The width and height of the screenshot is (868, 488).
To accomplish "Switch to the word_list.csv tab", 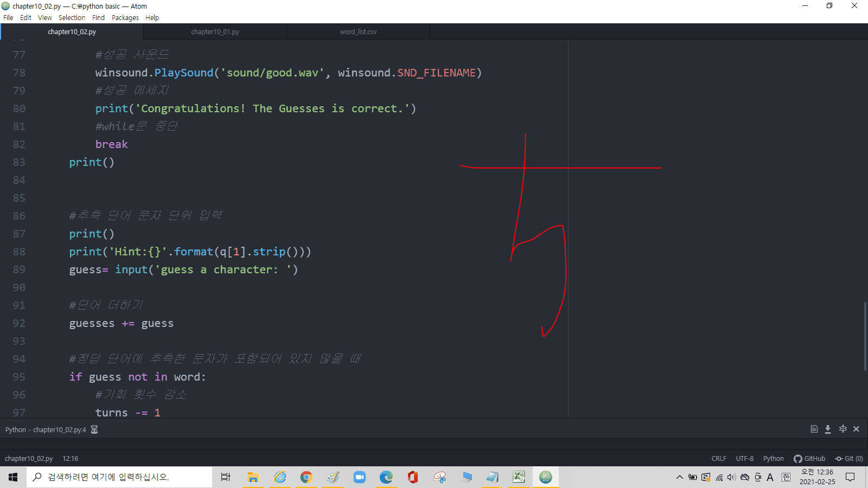I will (358, 32).
